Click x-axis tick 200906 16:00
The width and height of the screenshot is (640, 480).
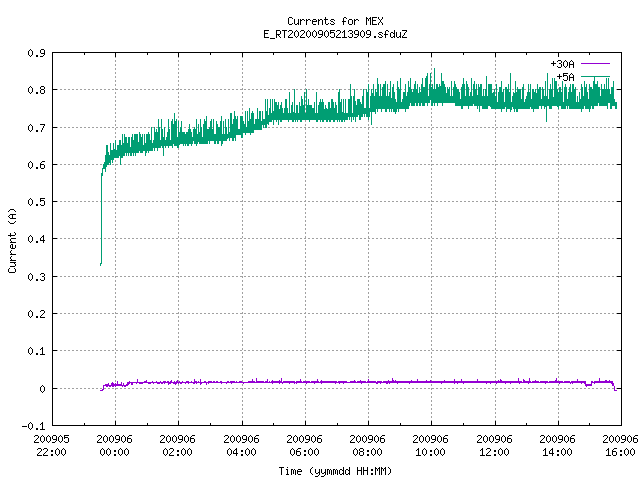click(620, 446)
